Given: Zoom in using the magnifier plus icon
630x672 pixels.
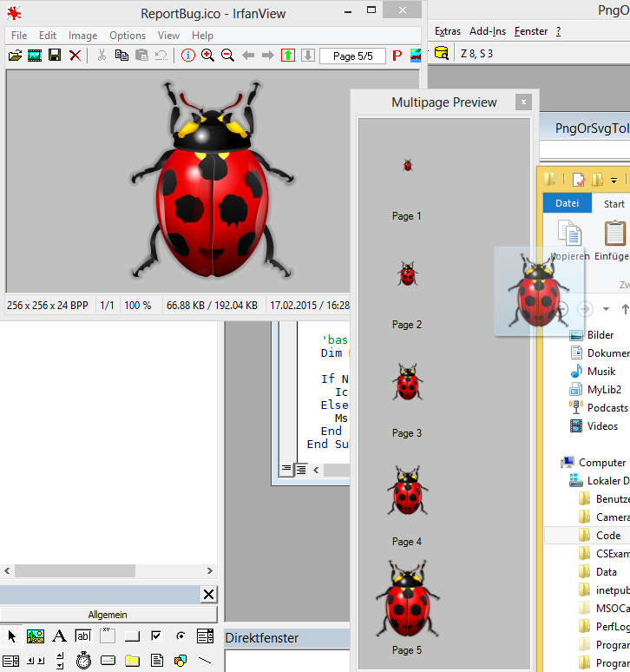Looking at the screenshot, I should (208, 56).
